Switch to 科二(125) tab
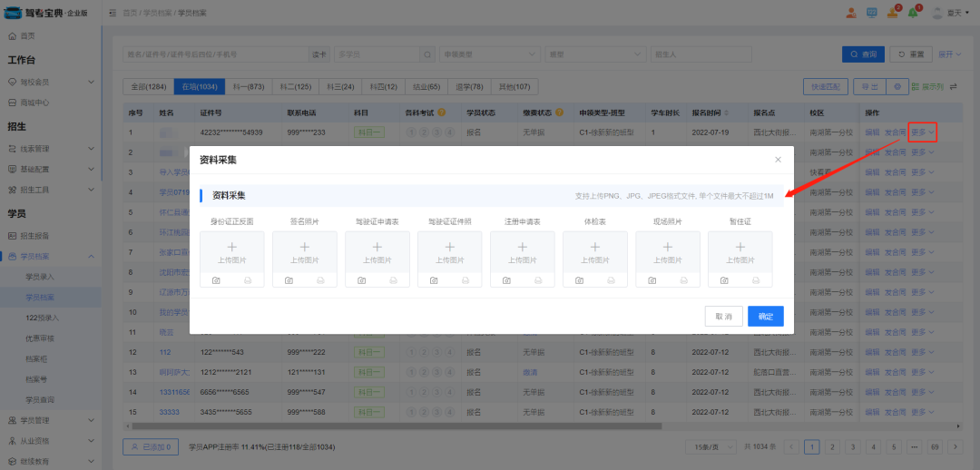 click(x=296, y=87)
